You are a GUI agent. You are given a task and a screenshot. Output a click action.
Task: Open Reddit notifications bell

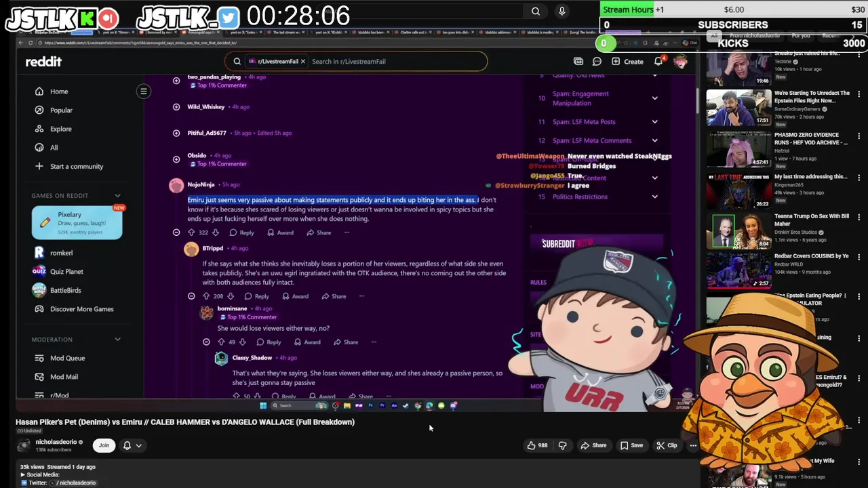click(x=658, y=62)
